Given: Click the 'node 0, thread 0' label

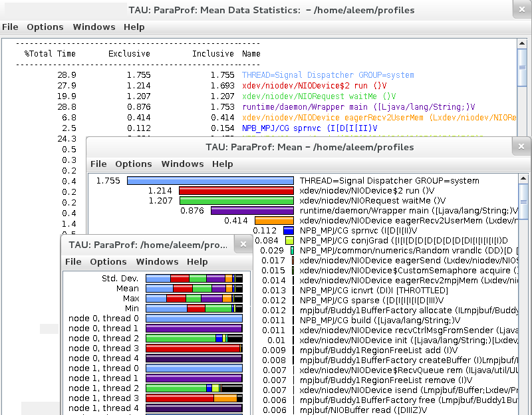Looking at the screenshot, I should pos(104,319).
